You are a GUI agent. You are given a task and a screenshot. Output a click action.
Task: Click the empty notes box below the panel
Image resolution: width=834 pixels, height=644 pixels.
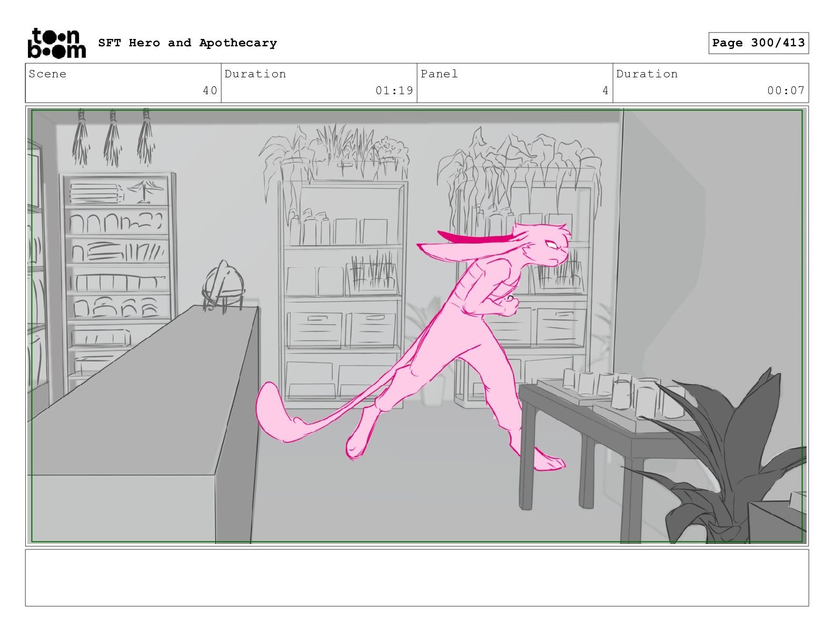pos(416,577)
